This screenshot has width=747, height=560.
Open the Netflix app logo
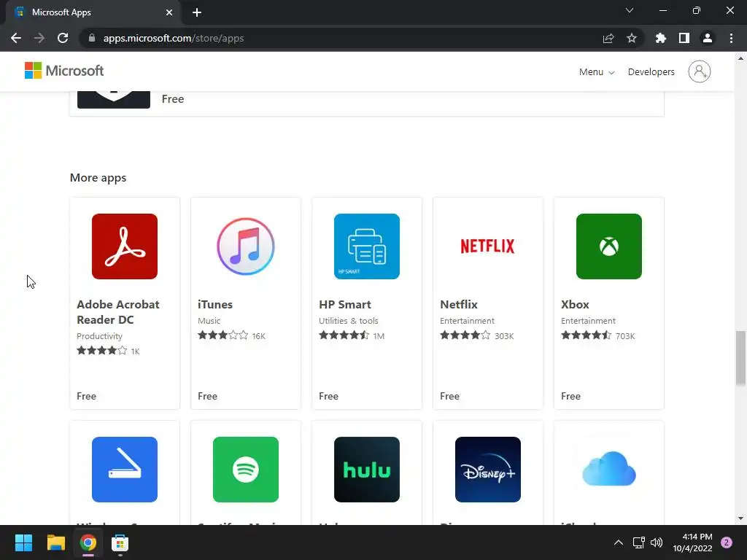(x=487, y=246)
